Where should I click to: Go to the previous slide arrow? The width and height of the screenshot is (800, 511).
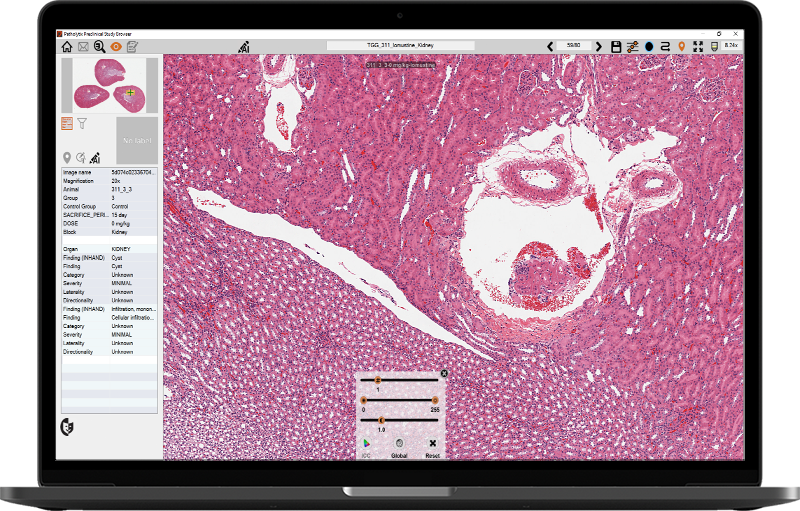point(550,47)
